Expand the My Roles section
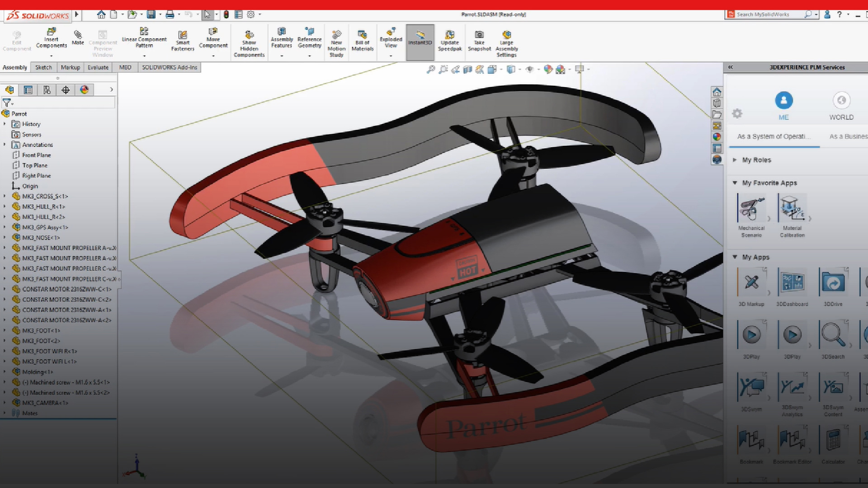The height and width of the screenshot is (488, 868). click(x=735, y=160)
